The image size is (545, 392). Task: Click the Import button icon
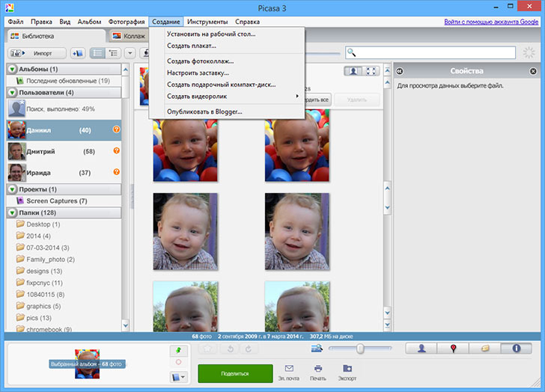37,53
